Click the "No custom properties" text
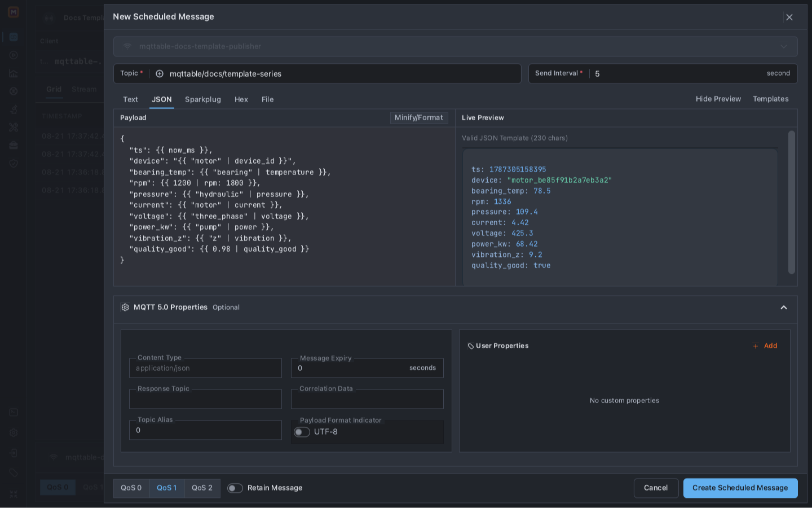Image resolution: width=812 pixels, height=508 pixels. (x=624, y=401)
